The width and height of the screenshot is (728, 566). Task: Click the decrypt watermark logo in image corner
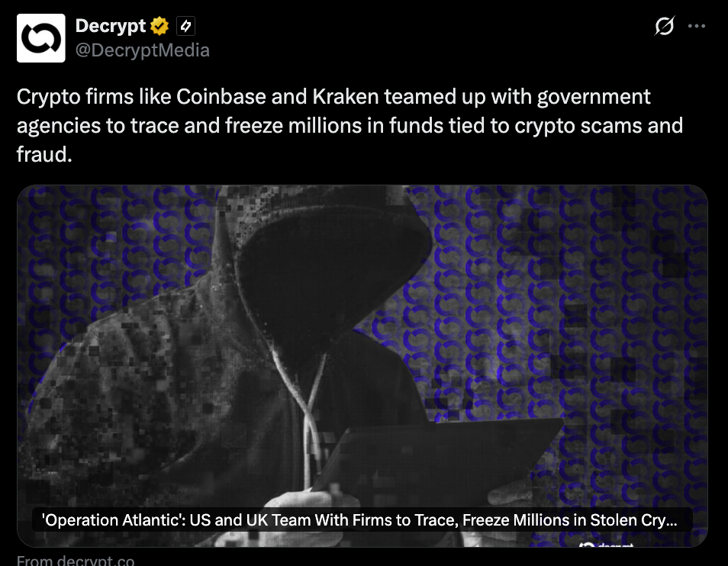[606, 544]
